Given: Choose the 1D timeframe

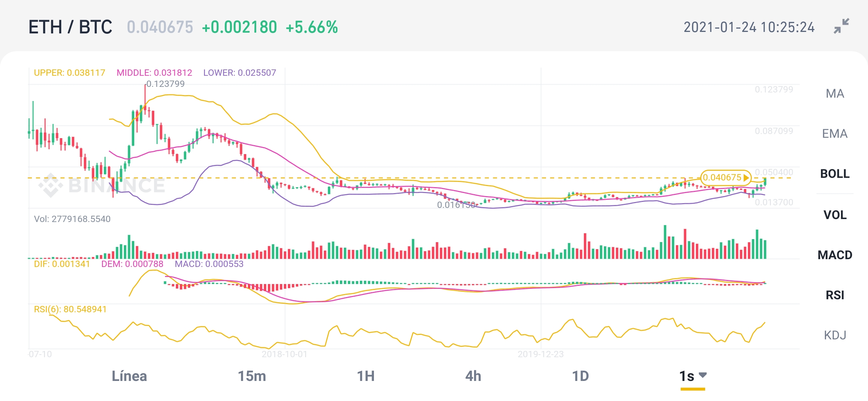Looking at the screenshot, I should 579,376.
